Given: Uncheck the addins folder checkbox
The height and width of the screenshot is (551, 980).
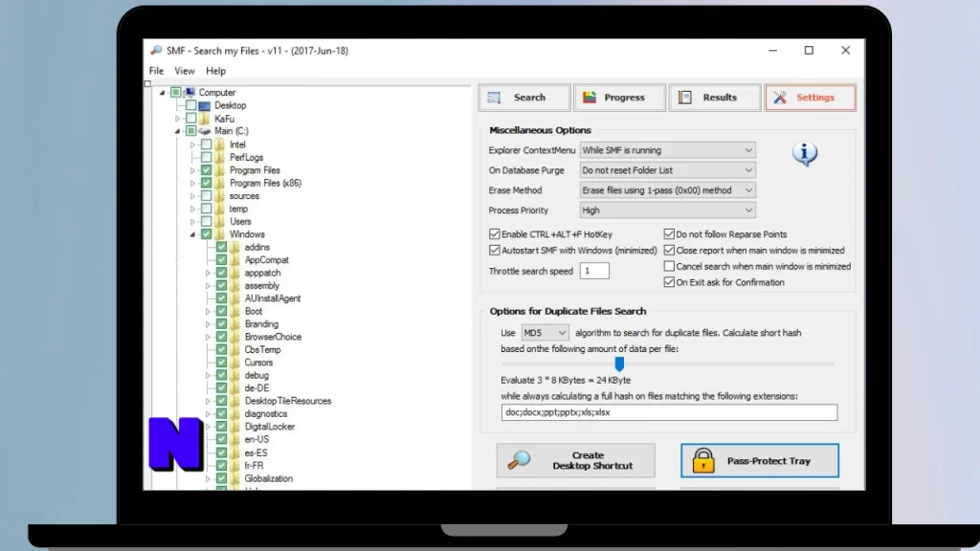Looking at the screenshot, I should click(221, 247).
